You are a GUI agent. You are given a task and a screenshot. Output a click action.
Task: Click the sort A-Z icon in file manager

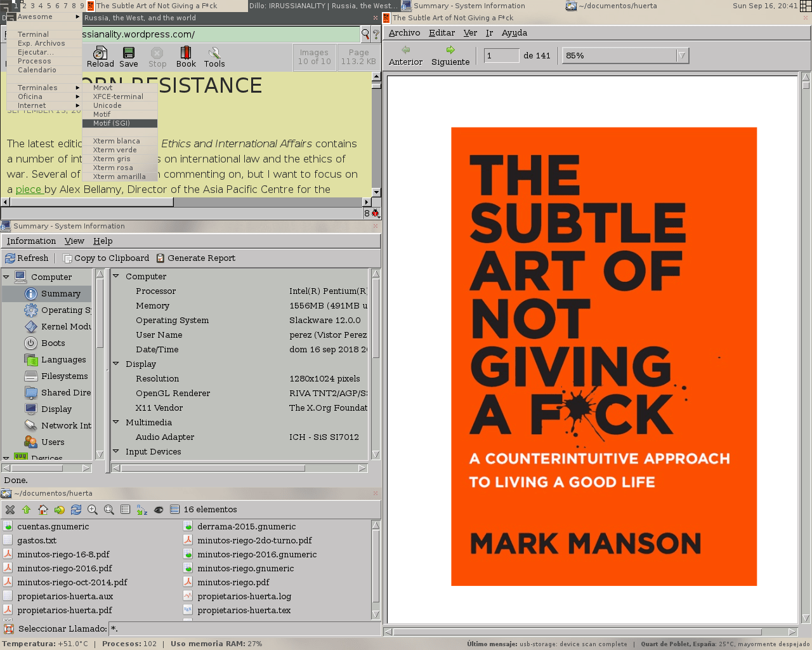coord(142,510)
